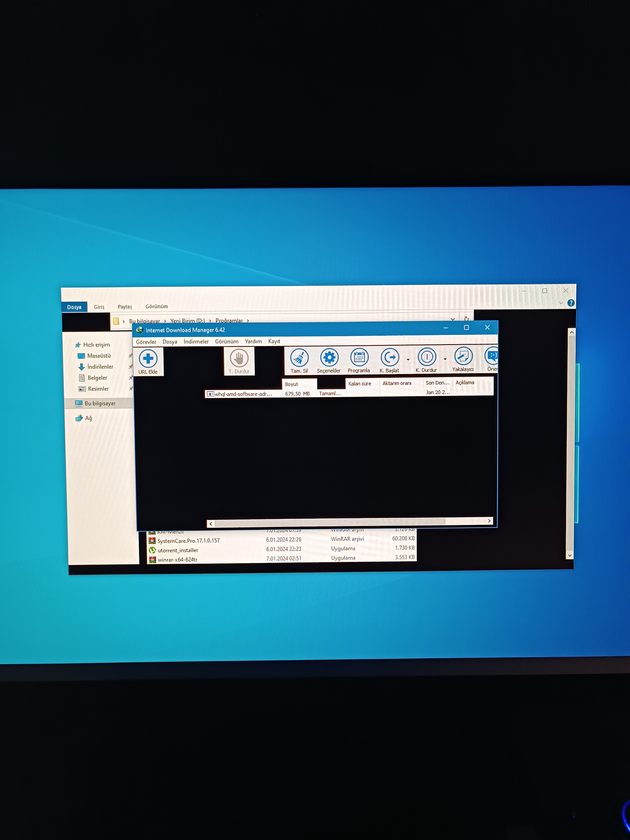Click the IDM horizontal scrollbar right arrow
The height and width of the screenshot is (840, 630).
(489, 521)
